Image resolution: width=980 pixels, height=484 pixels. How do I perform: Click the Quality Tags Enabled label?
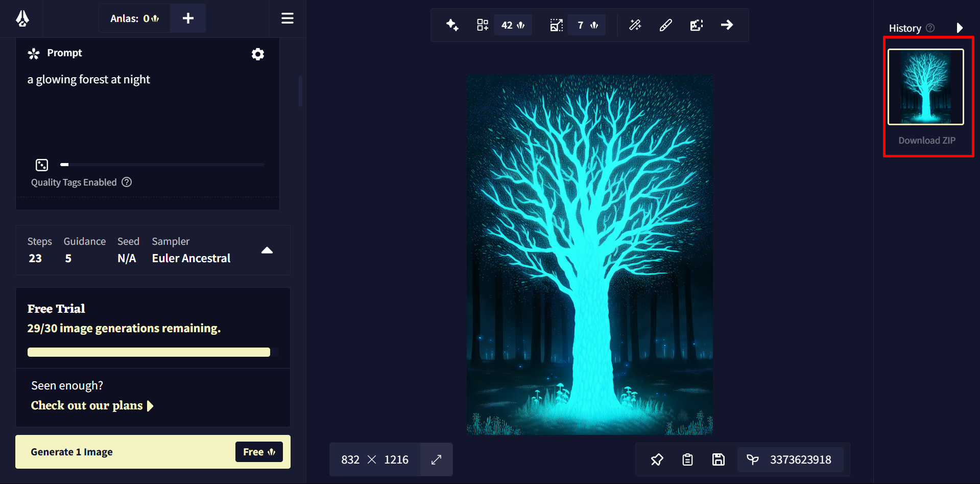pos(74,182)
